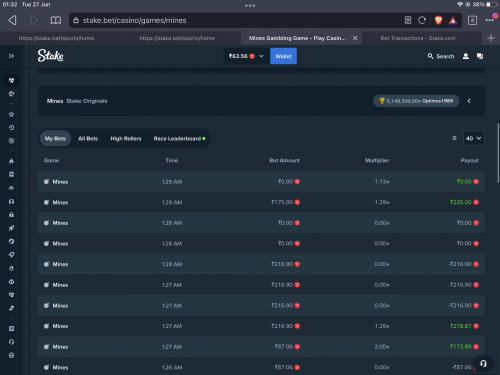Click the Multiplier column header
Image resolution: width=500 pixels, height=375 pixels.
coord(377,160)
